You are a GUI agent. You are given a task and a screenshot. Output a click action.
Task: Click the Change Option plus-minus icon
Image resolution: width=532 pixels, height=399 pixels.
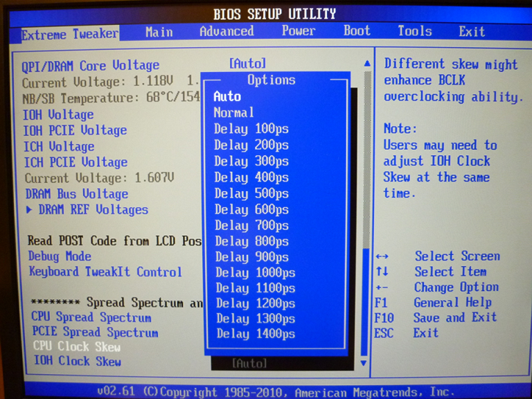(382, 287)
